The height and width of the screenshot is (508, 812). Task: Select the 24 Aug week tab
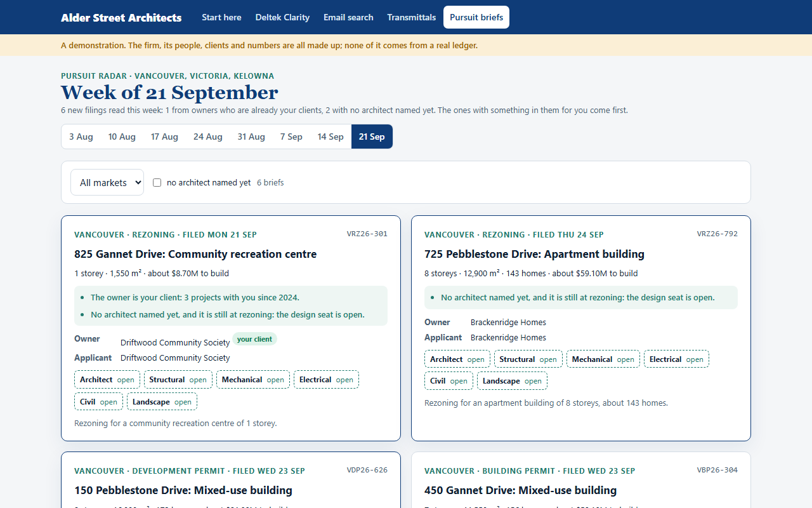(x=208, y=137)
